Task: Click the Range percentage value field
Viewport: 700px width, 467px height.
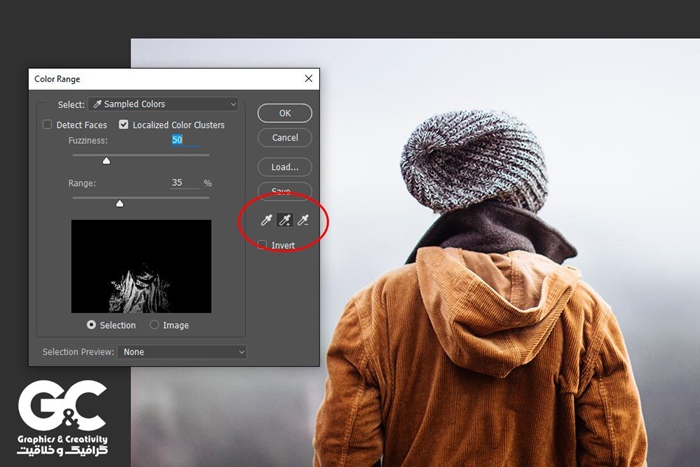Action: 185,183
